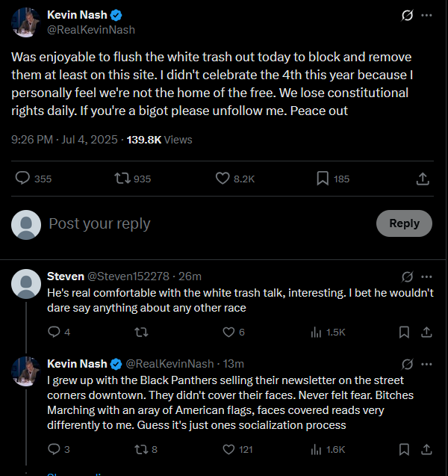Screen dimensions: 448x476
Task: Like the main Kevin Nash post
Action: click(x=223, y=179)
